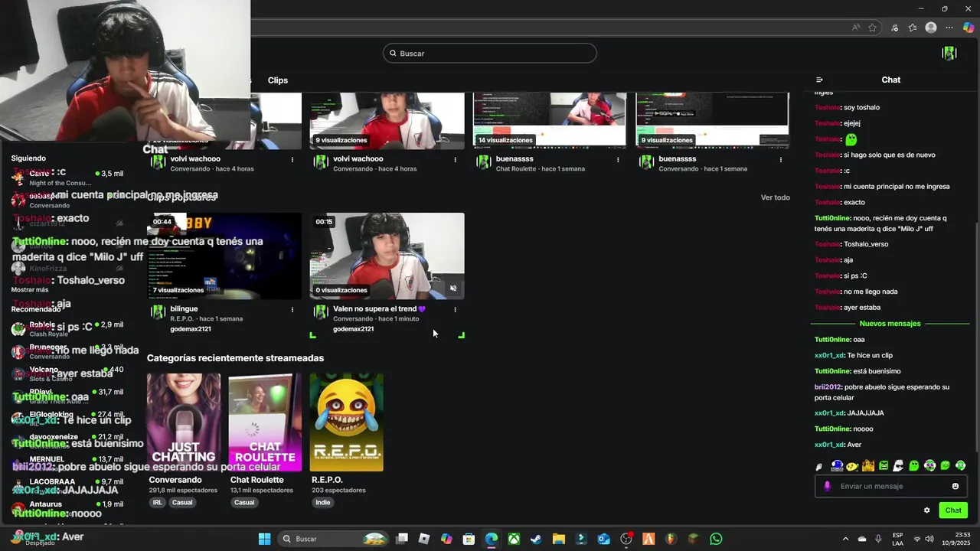
Task: Open OBS Studio from the taskbar
Action: tap(626, 539)
